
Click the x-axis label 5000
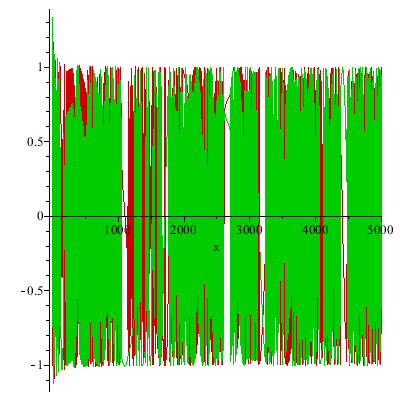coord(381,230)
